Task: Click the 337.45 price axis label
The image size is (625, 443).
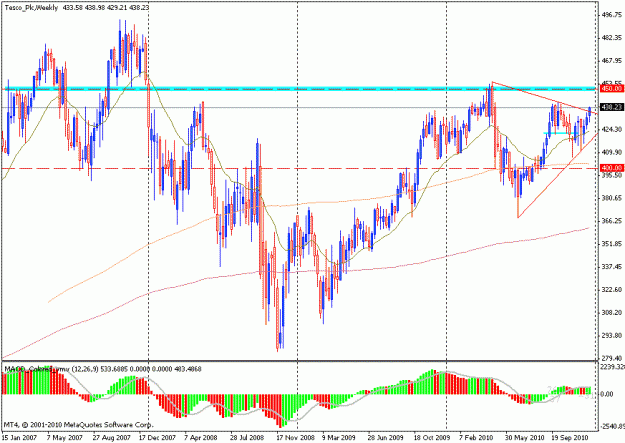Action: click(x=612, y=266)
